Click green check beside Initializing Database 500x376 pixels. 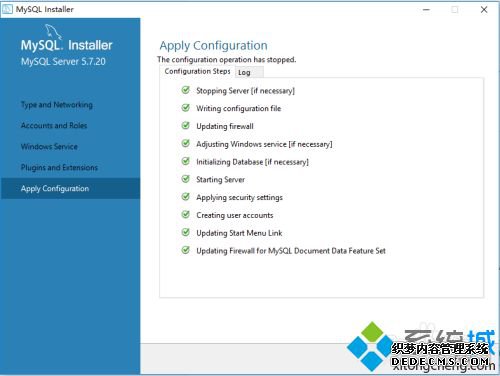186,161
